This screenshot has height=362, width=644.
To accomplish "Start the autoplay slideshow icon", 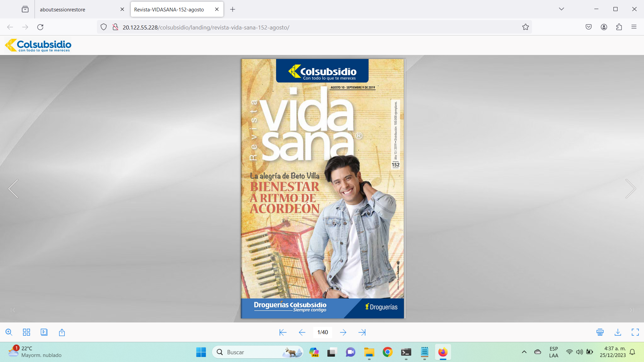I will tap(44, 332).
